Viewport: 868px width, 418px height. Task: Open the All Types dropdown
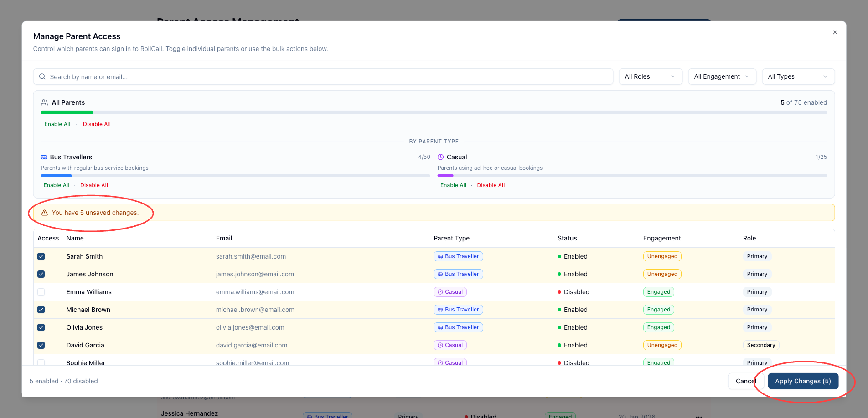coord(798,76)
